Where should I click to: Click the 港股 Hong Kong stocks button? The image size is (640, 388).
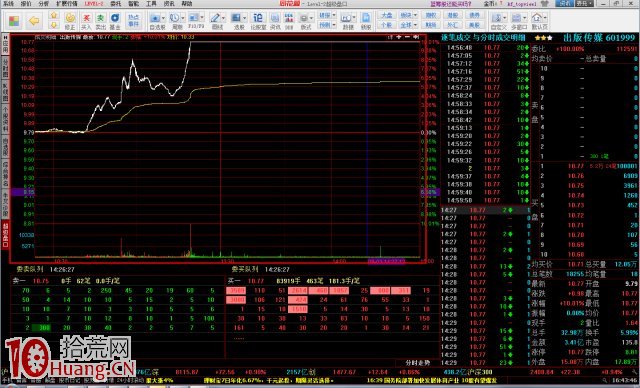click(x=453, y=15)
